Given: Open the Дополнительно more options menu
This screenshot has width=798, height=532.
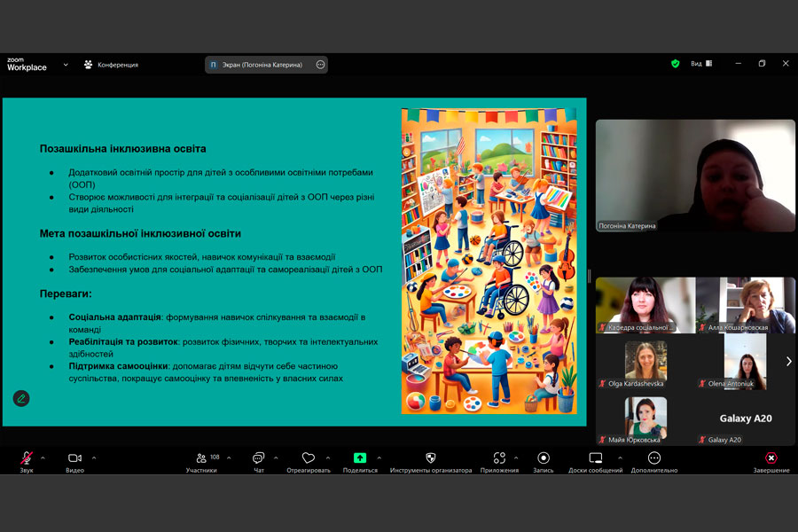Looking at the screenshot, I should point(654,458).
